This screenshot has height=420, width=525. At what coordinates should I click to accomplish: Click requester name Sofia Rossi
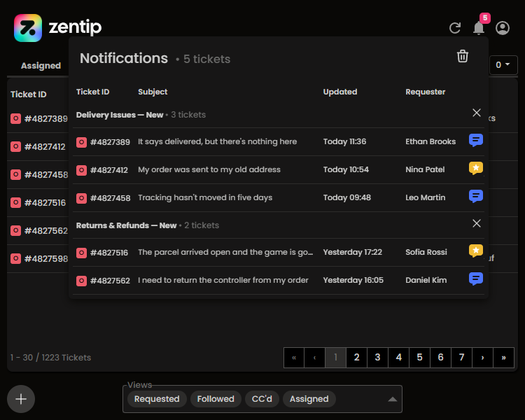(x=426, y=252)
